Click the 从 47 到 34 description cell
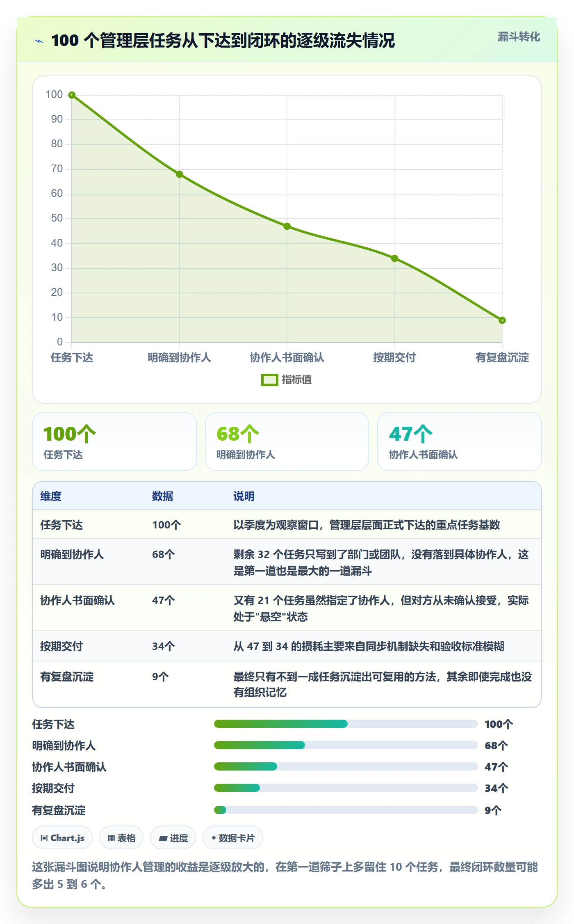 click(369, 646)
